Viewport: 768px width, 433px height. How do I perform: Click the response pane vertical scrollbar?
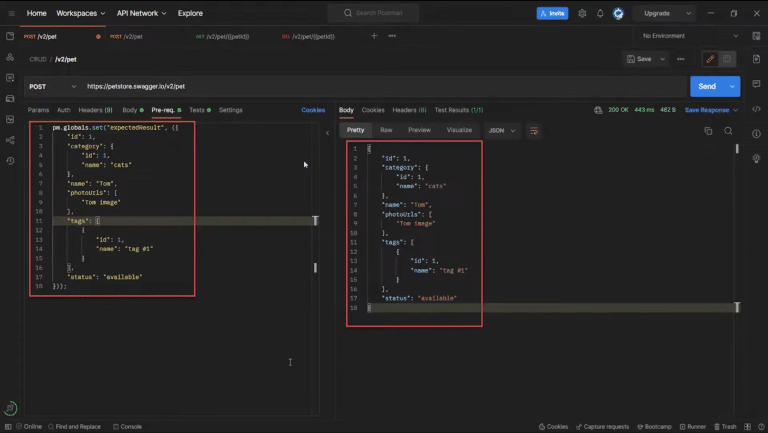coord(738,150)
